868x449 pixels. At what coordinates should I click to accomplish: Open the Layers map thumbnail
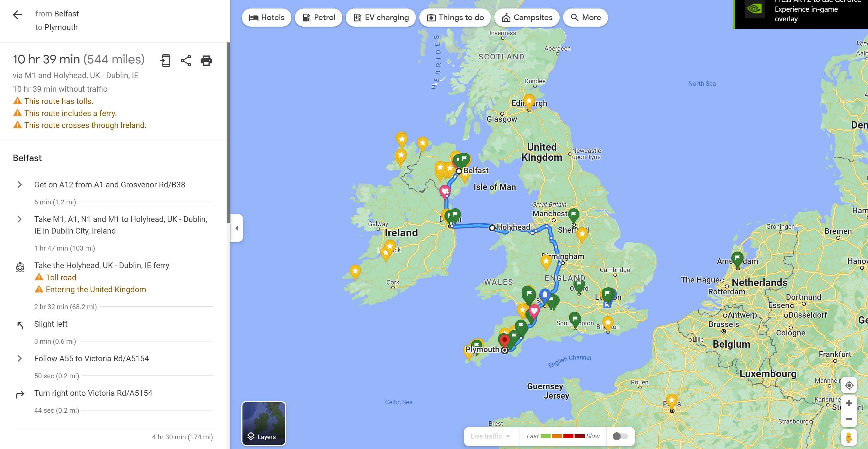coord(263,424)
